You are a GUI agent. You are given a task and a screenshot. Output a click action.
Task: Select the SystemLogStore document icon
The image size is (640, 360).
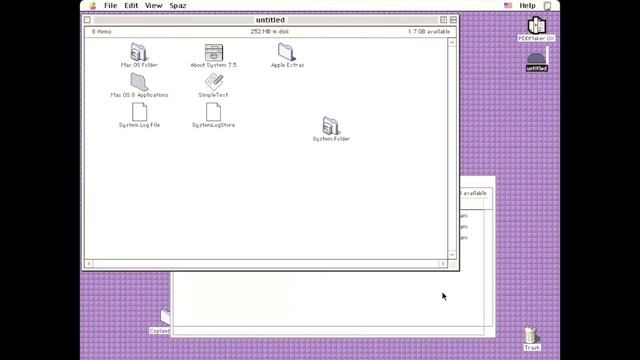pyautogui.click(x=213, y=112)
